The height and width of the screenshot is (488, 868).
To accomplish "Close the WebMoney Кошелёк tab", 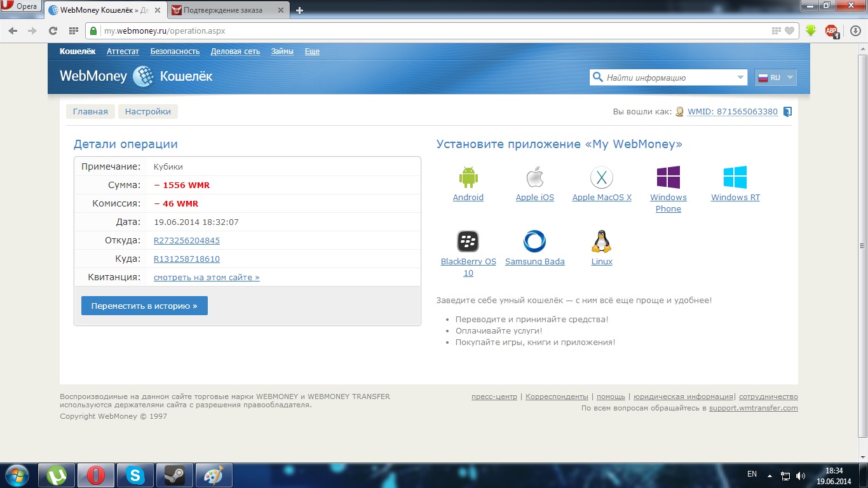I will [157, 10].
